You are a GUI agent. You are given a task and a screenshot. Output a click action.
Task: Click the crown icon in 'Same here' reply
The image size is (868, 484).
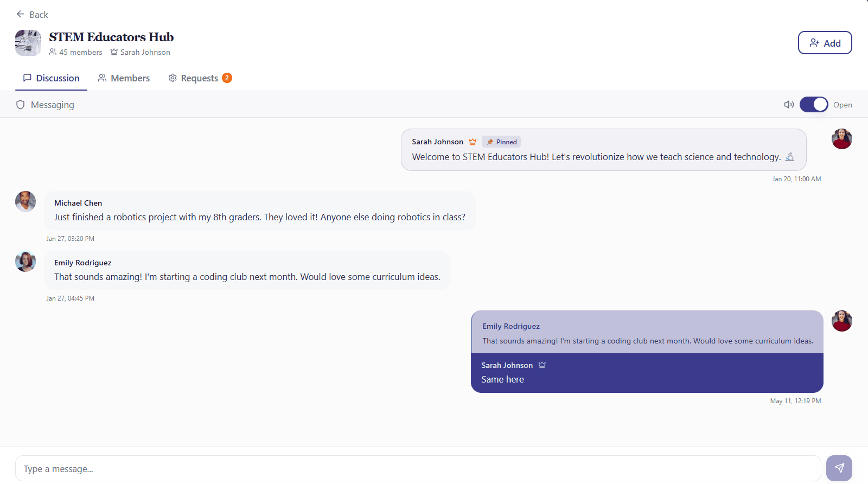[x=542, y=365]
